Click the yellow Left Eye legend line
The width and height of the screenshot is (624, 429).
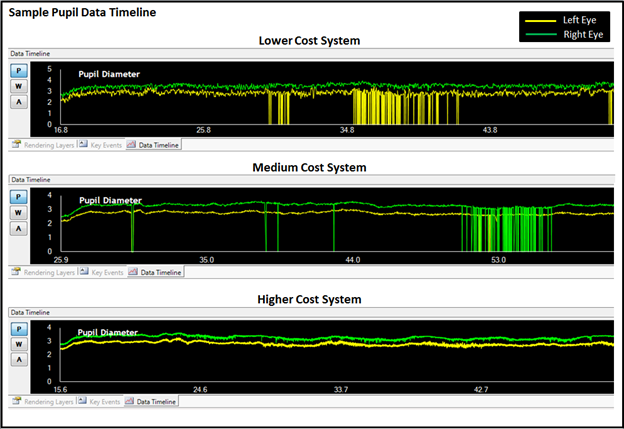pyautogui.click(x=540, y=21)
